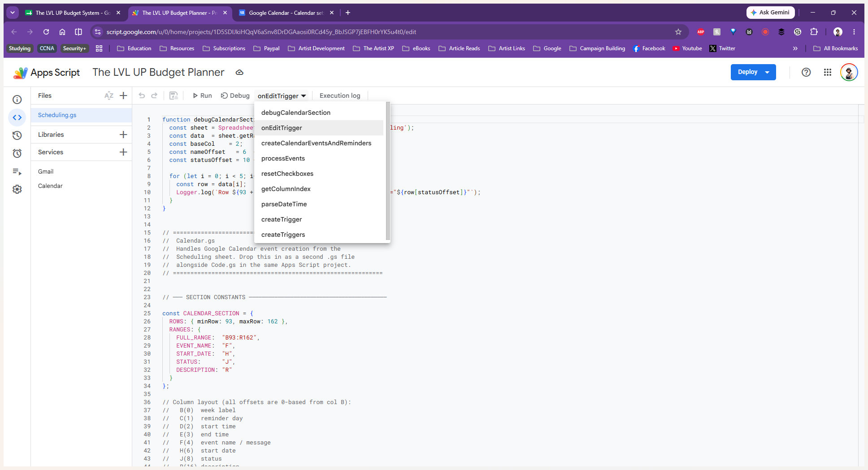Debug the selected function

[235, 96]
